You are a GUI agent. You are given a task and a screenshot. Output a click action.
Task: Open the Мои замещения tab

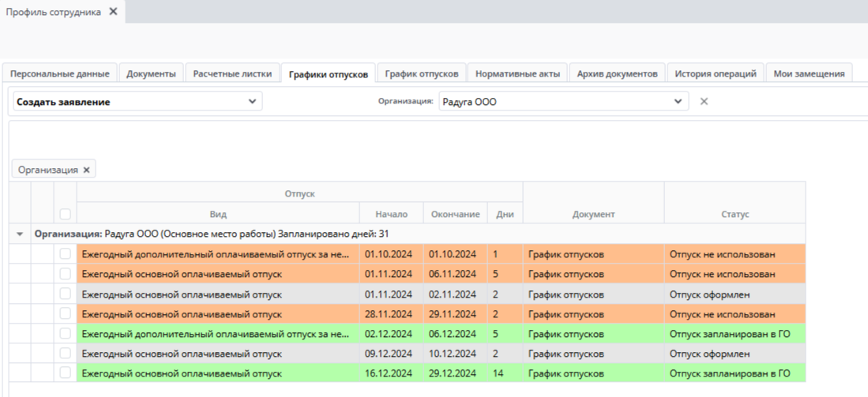809,74
